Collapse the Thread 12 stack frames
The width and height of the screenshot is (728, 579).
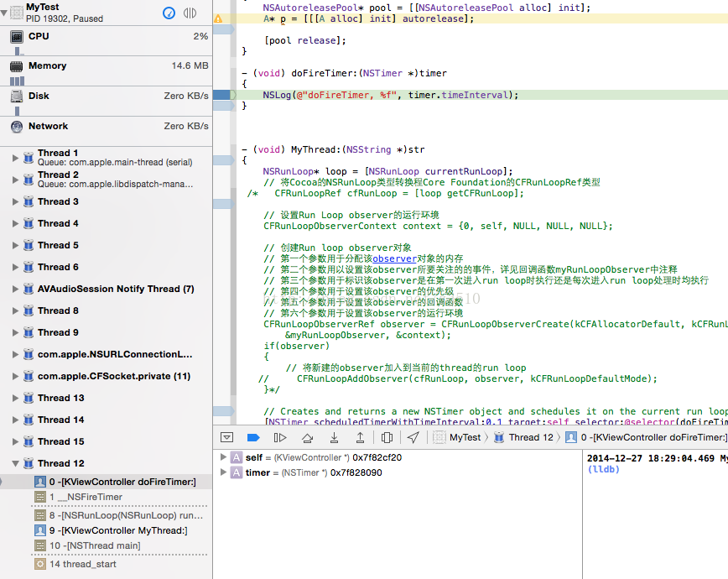[16, 464]
